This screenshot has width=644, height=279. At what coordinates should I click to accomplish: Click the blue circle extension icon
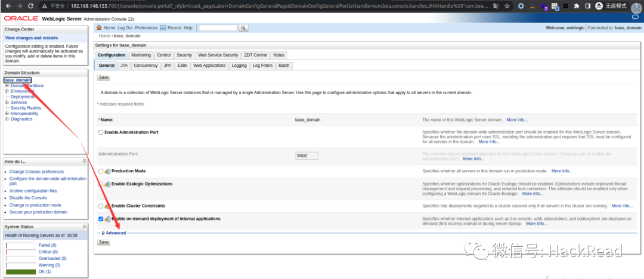tap(521, 6)
